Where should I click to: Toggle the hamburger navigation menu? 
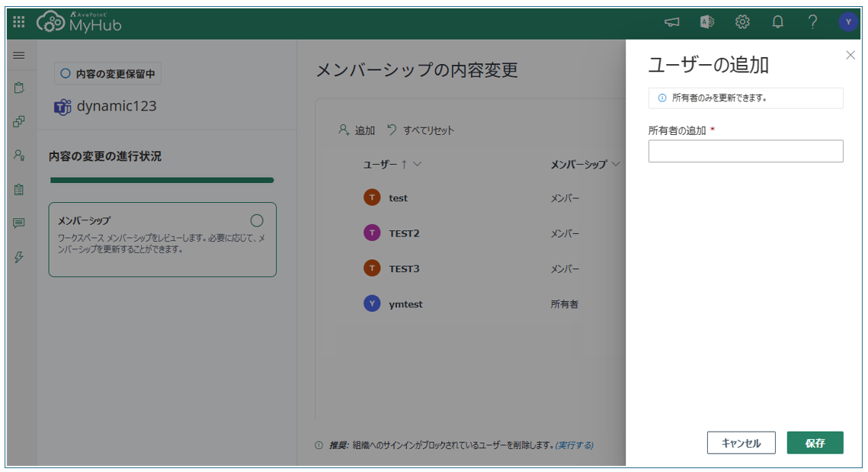(19, 56)
